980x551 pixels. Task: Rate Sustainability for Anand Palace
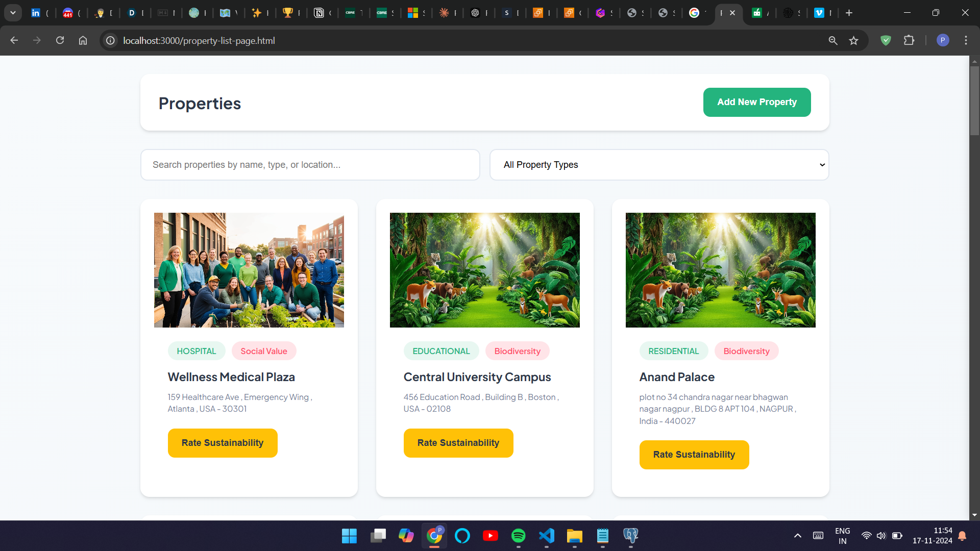pos(694,455)
